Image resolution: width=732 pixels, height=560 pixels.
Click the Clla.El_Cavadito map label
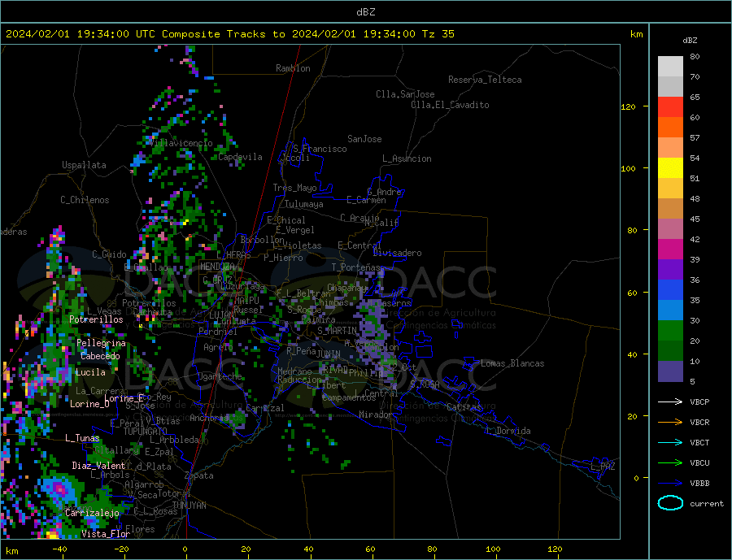[450, 105]
